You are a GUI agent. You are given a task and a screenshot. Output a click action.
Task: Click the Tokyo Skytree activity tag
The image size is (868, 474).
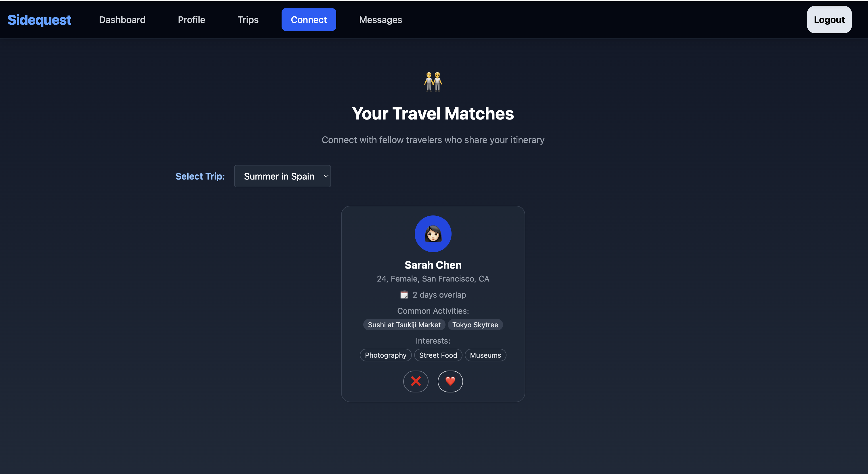(x=475, y=325)
